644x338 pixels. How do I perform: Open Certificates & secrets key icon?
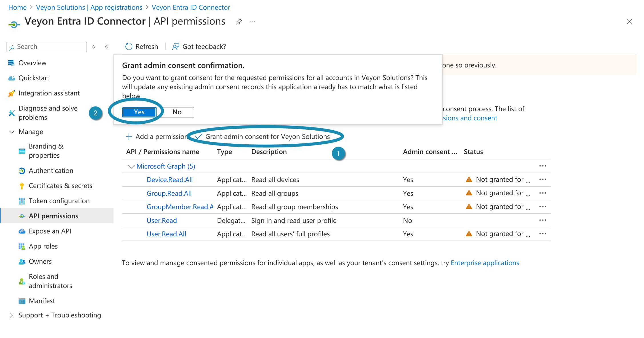point(22,186)
